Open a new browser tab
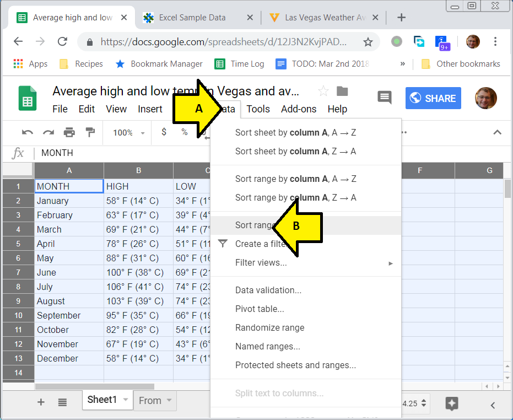The width and height of the screenshot is (513, 420). pos(402,18)
